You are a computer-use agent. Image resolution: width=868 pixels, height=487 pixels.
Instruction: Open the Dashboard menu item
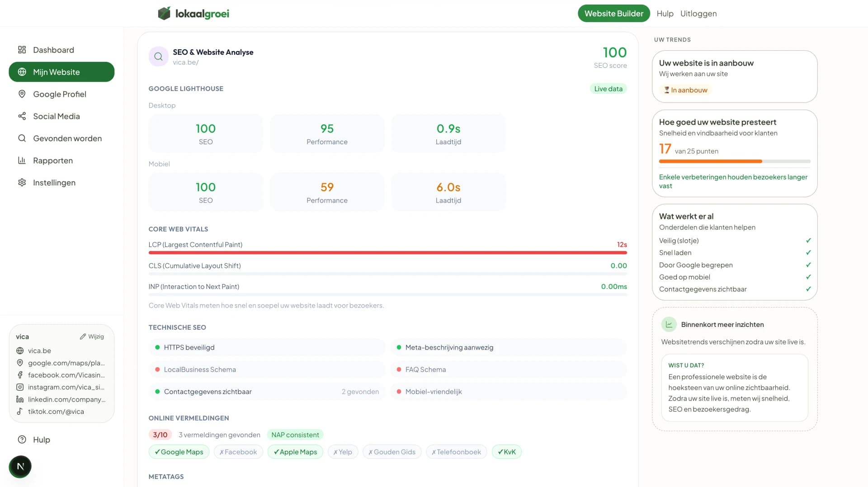coord(61,50)
